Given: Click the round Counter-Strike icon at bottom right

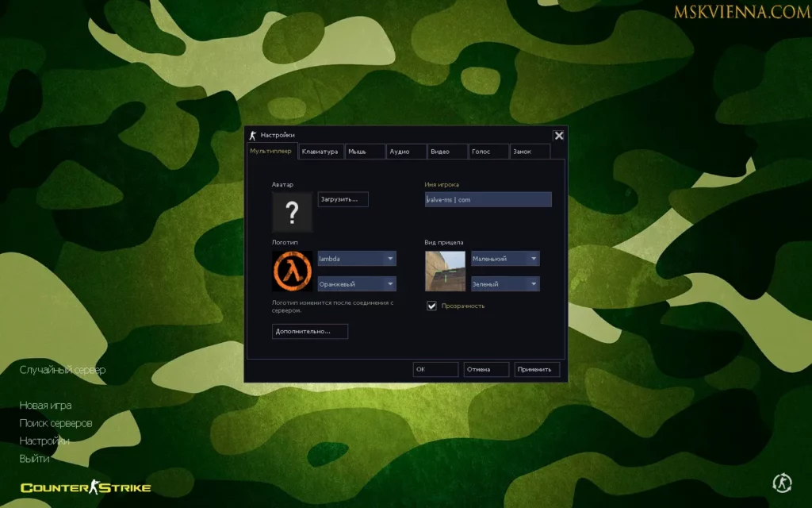Looking at the screenshot, I should 781,482.
